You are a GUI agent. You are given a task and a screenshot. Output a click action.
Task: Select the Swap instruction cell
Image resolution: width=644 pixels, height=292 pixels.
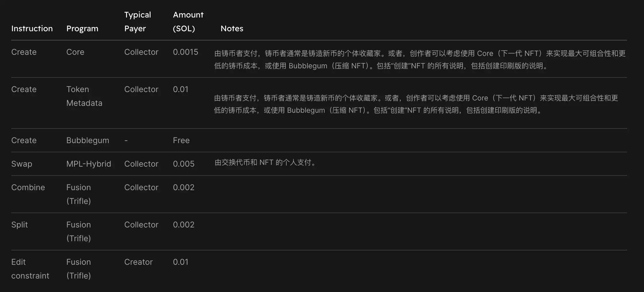pyautogui.click(x=22, y=164)
